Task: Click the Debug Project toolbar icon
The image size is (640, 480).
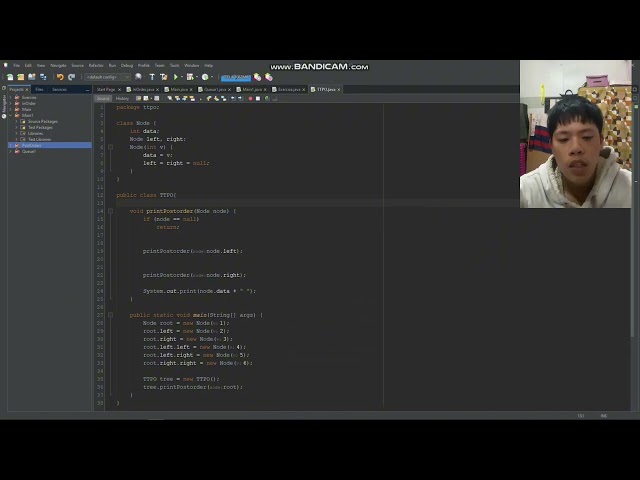Action: click(190, 77)
